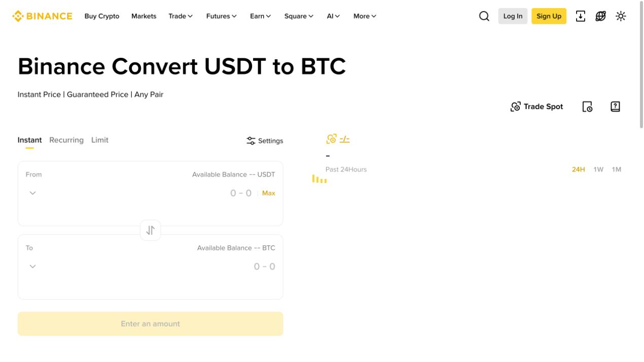Open the help guide book icon
This screenshot has width=644, height=362.
(x=615, y=106)
